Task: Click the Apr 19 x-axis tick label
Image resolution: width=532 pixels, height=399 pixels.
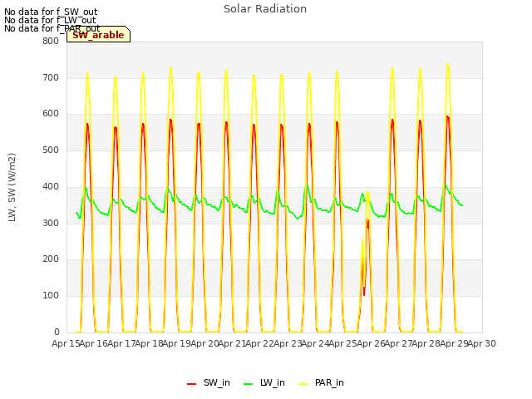Action: tap(177, 343)
